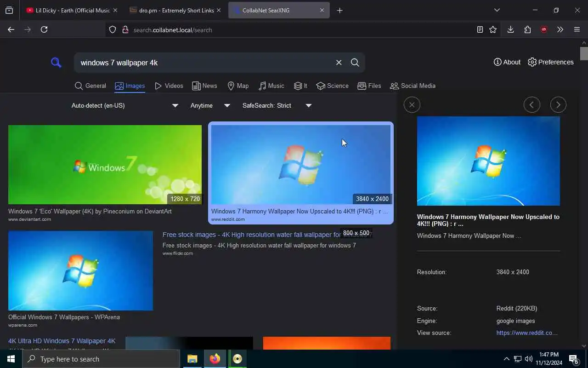The image size is (588, 368).
Task: Select the Images tab
Action: pyautogui.click(x=130, y=86)
